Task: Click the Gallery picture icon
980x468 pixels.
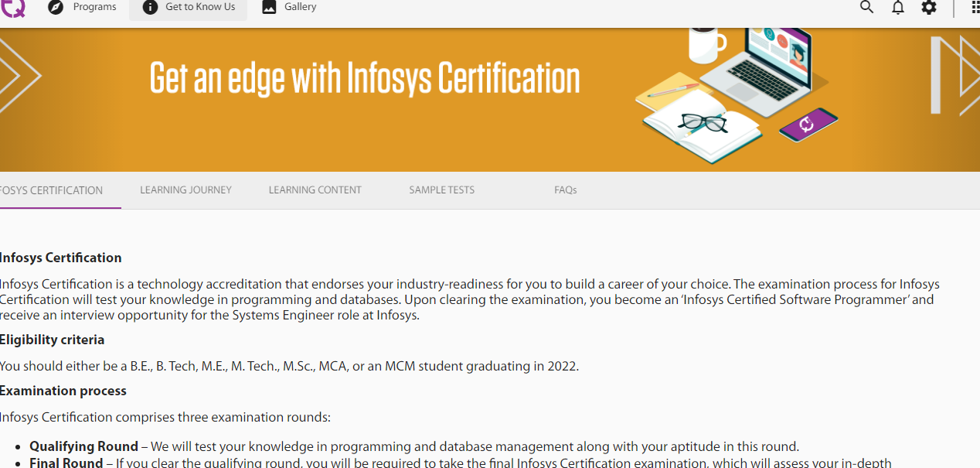Action: click(x=269, y=8)
